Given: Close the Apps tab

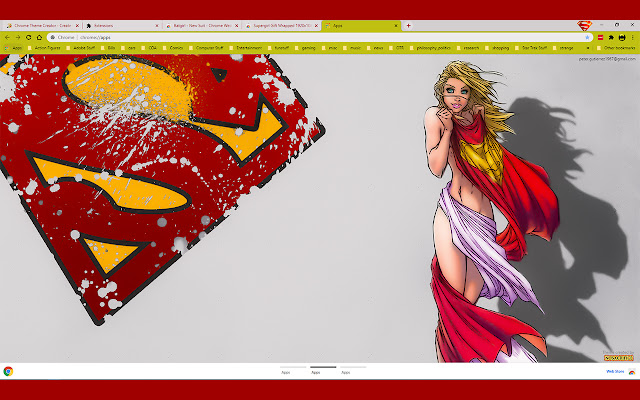Looking at the screenshot, I should [x=396, y=25].
